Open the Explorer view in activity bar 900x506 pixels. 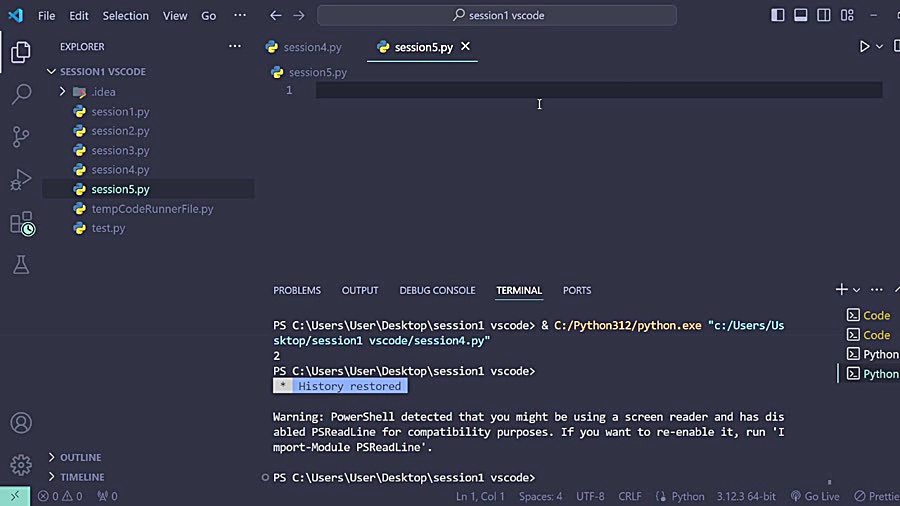click(21, 52)
